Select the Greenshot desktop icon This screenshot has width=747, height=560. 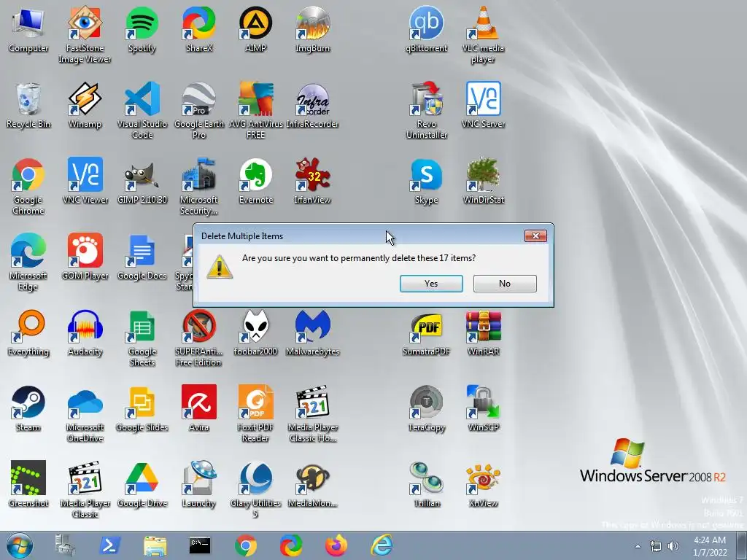(28, 484)
